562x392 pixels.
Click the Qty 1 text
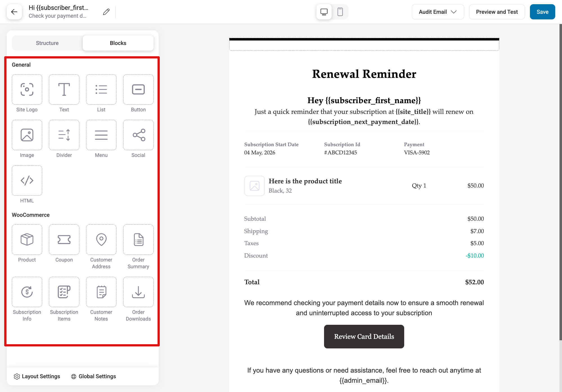point(419,186)
